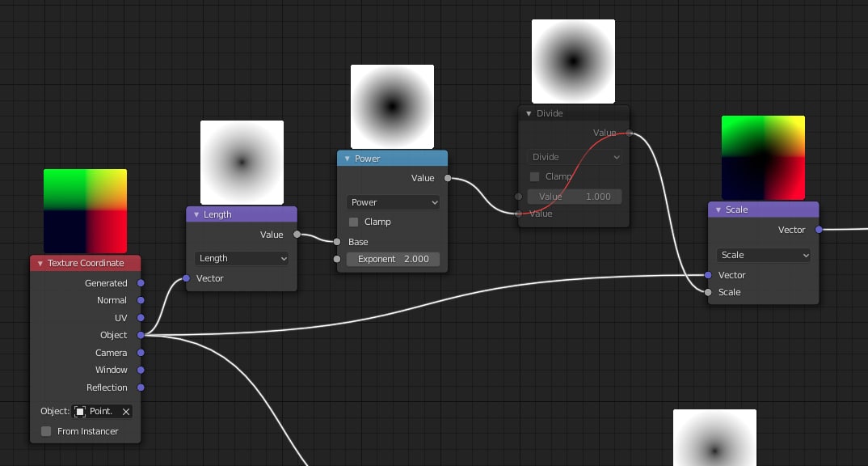Viewport: 868px width, 466px height.
Task: Click the Power node Value output socket
Action: [x=448, y=178]
